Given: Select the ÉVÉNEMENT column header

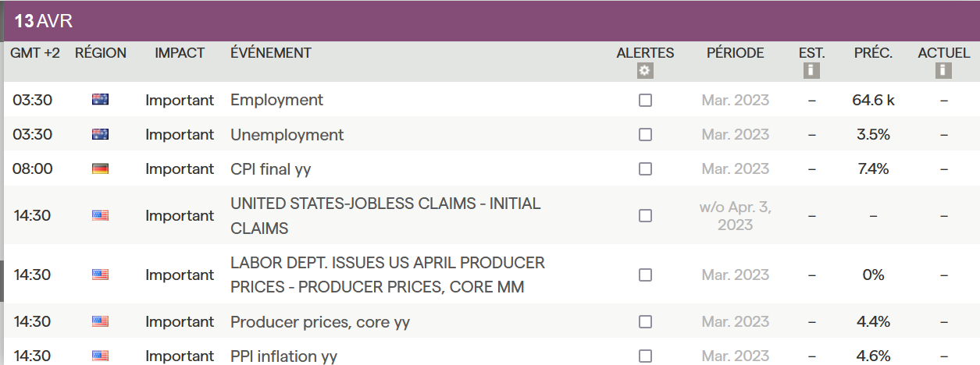Looking at the screenshot, I should click(270, 53).
